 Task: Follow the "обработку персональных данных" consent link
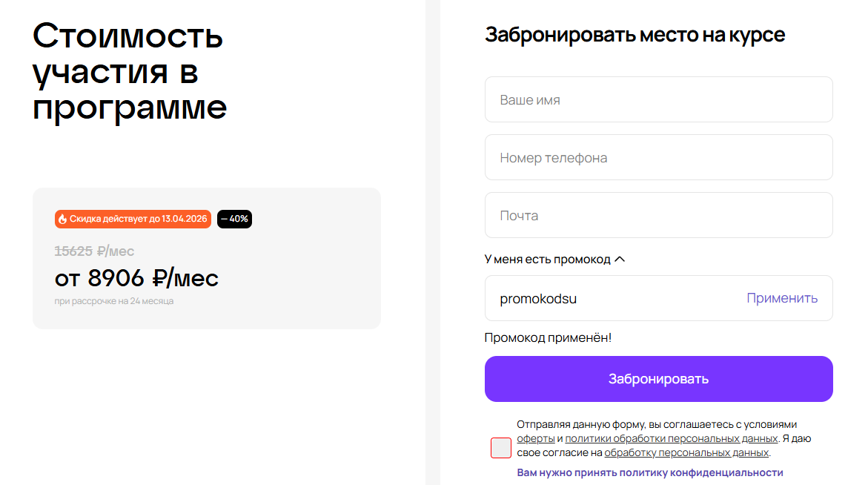[x=686, y=452]
